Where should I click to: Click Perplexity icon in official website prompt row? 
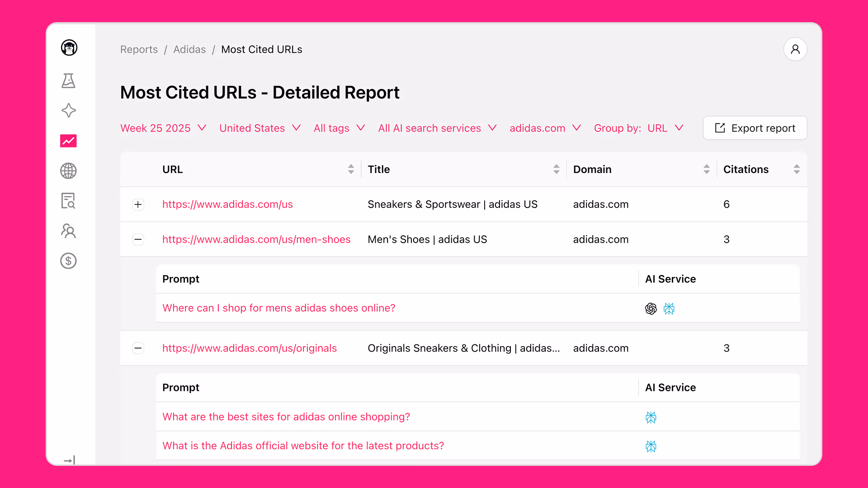651,446
